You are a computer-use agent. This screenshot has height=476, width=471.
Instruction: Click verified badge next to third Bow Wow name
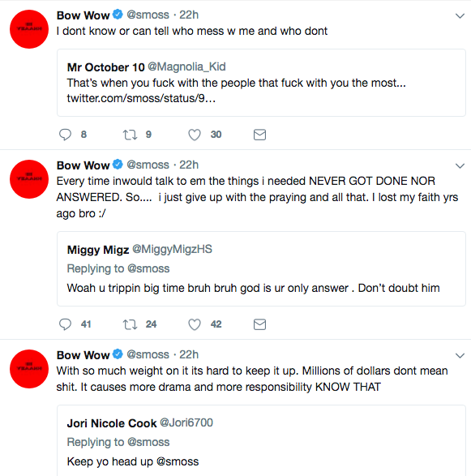(118, 354)
